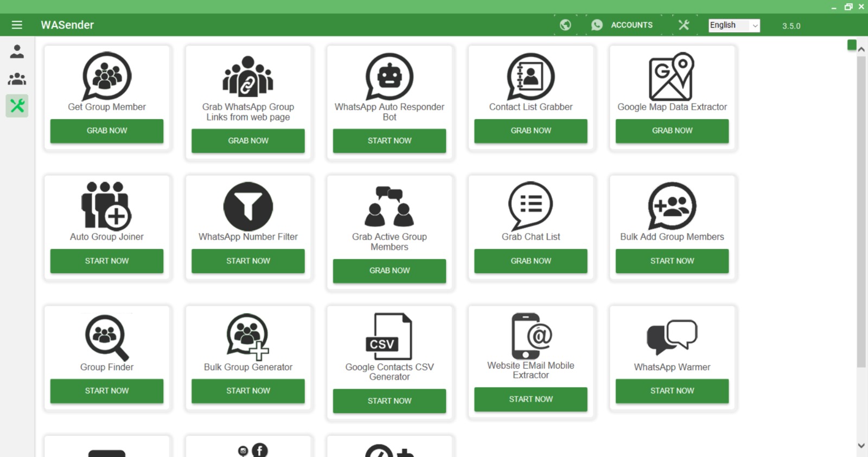Click the Grab Active Group Members icon
Viewport: 868px width, 457px height.
[x=390, y=206]
